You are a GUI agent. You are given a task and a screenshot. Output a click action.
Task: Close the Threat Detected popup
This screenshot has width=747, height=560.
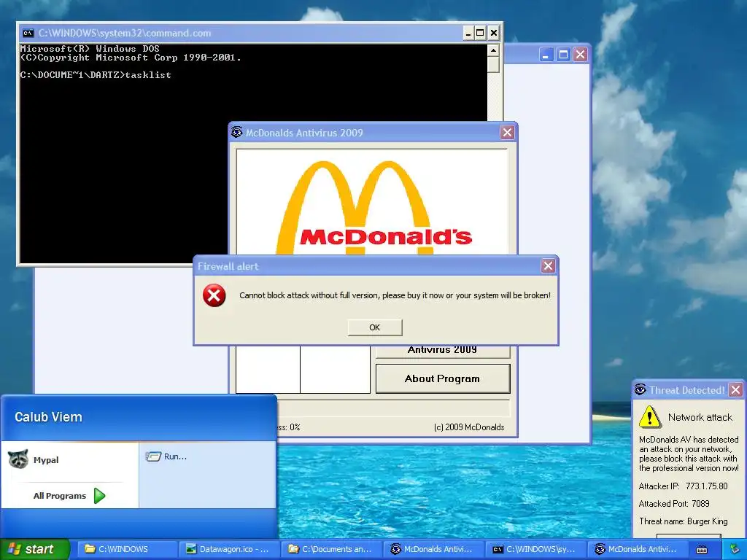[x=736, y=390]
